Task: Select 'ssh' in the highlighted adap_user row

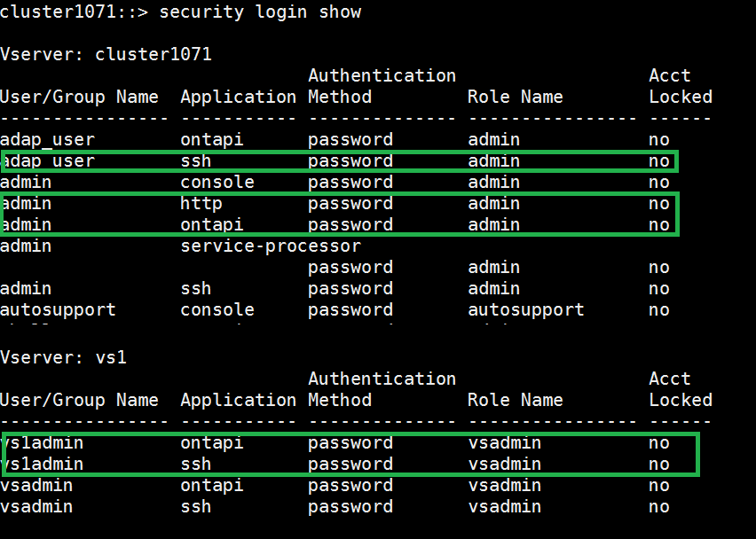Action: click(x=195, y=161)
